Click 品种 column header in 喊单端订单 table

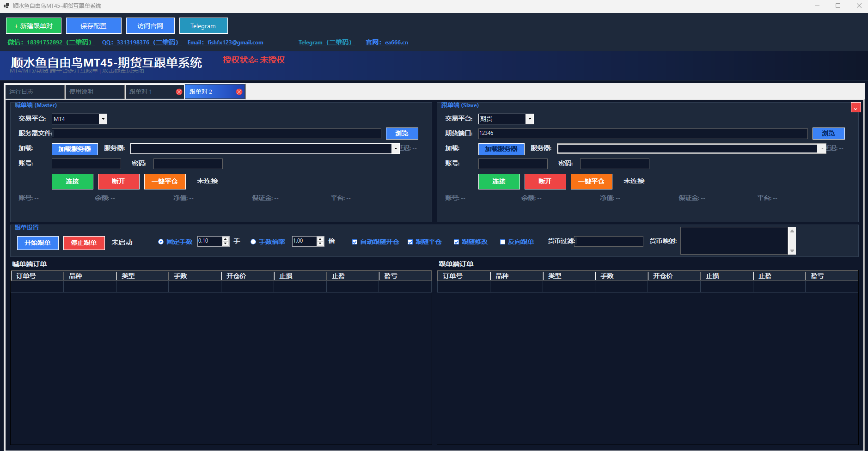pos(90,276)
